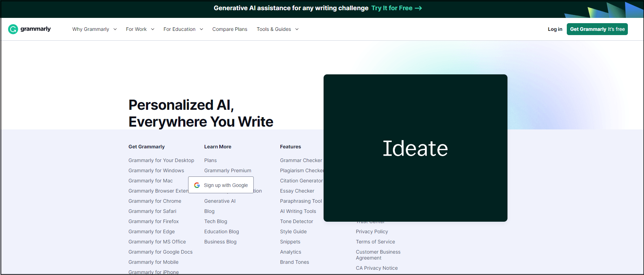This screenshot has height=275, width=644.
Task: Open the Analytics link
Action: 291,252
